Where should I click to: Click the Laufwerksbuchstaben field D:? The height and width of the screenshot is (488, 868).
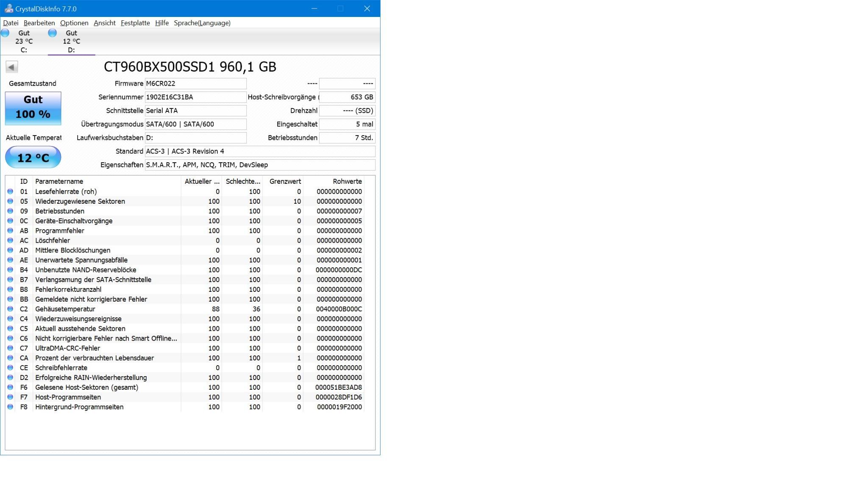click(x=195, y=138)
